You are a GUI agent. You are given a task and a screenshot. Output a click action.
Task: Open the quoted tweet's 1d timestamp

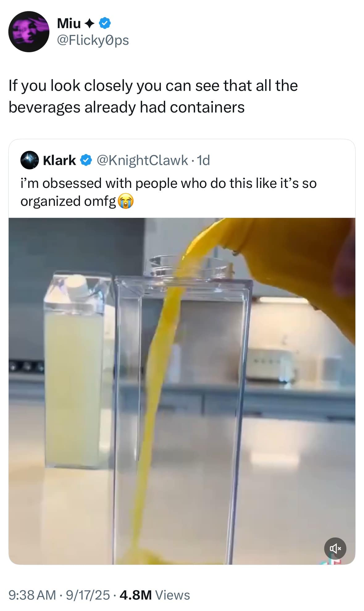pyautogui.click(x=203, y=160)
